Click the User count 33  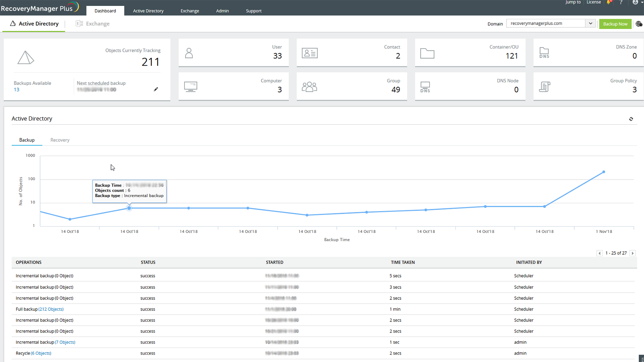(x=278, y=56)
